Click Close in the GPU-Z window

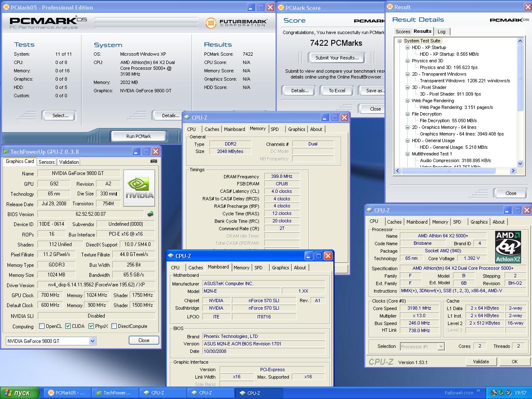(144, 340)
